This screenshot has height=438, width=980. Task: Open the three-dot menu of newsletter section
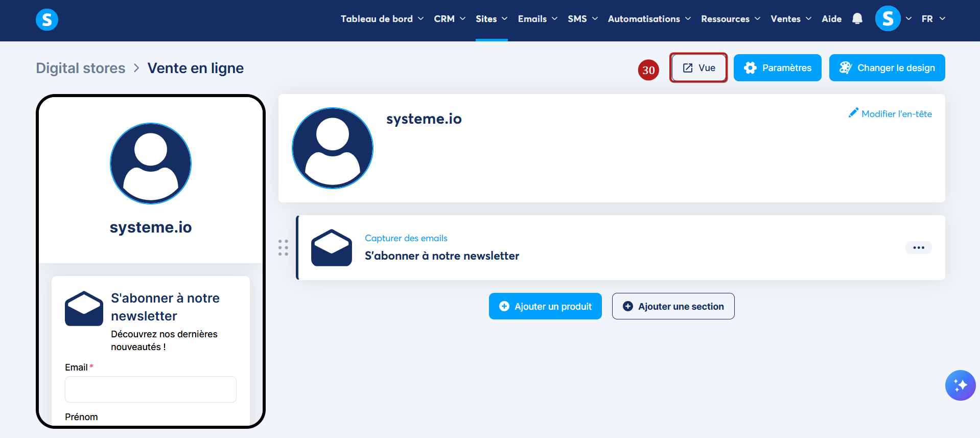[x=919, y=248]
